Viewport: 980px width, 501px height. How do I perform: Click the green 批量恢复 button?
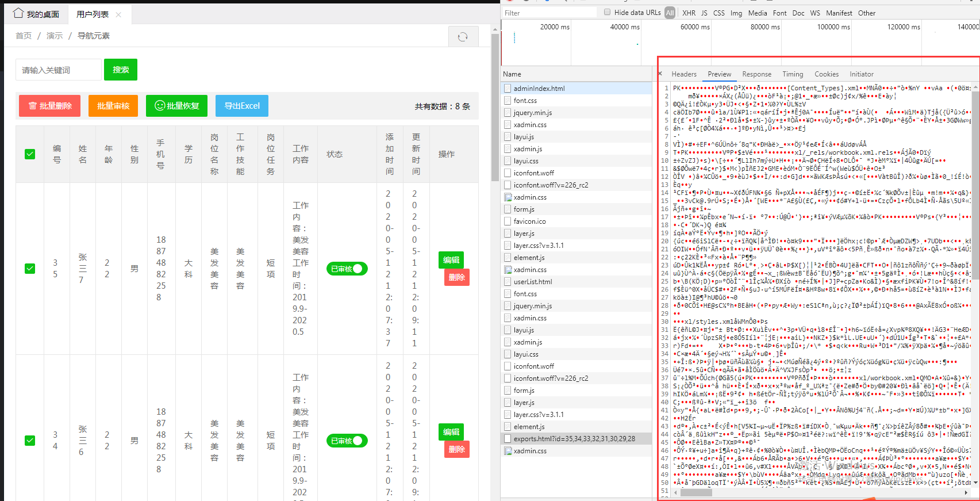(176, 106)
